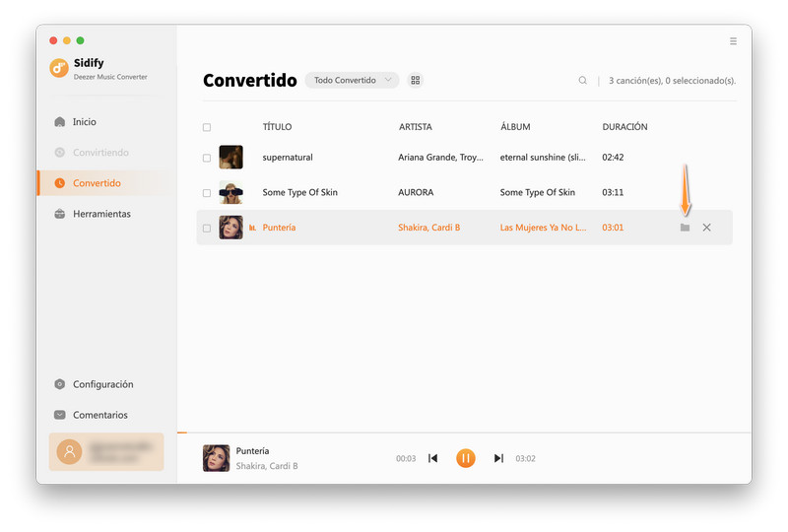Switch to grid view icon

point(415,80)
